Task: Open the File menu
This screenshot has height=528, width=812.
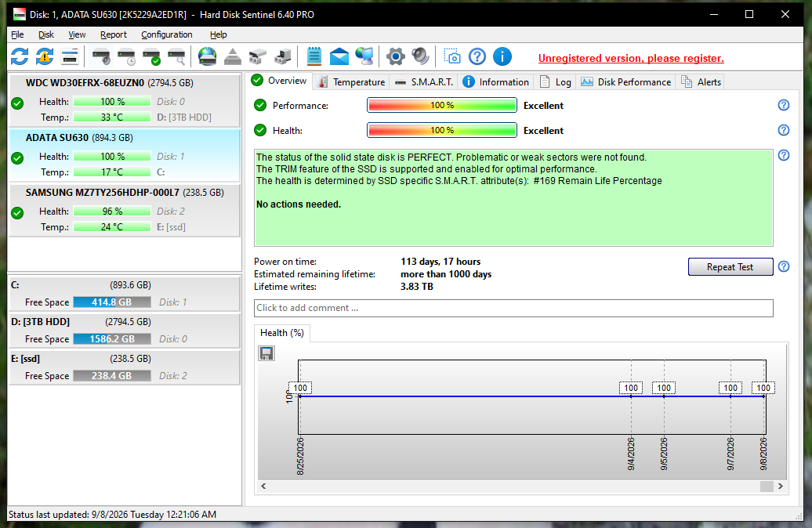Action: point(17,34)
